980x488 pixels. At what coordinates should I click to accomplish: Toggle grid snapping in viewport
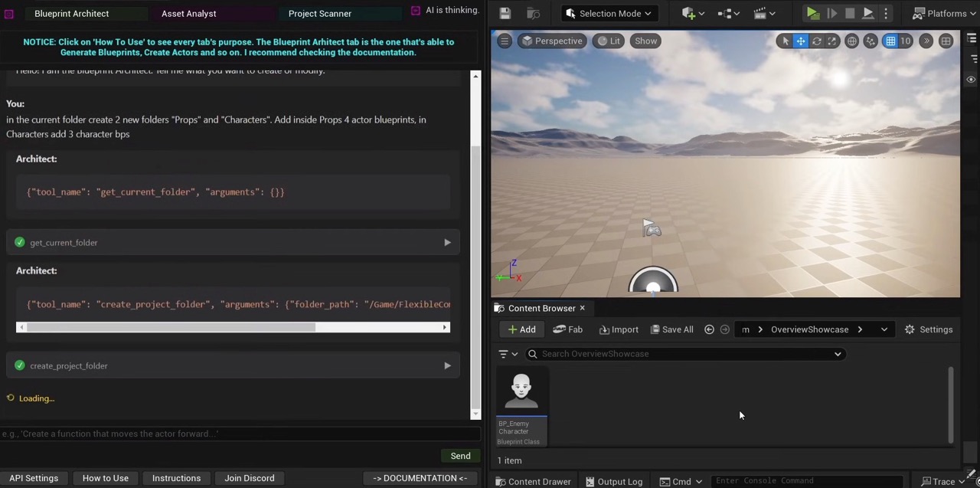[890, 41]
